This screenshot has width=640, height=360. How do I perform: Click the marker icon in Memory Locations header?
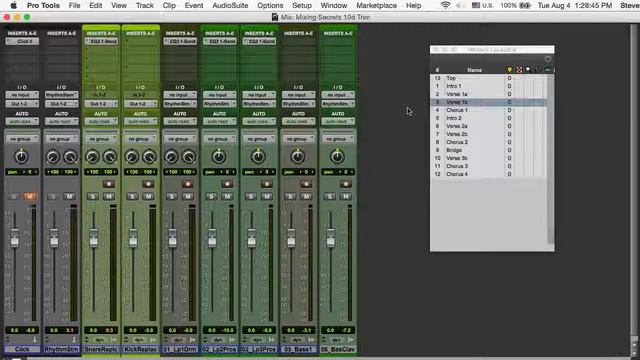point(509,70)
